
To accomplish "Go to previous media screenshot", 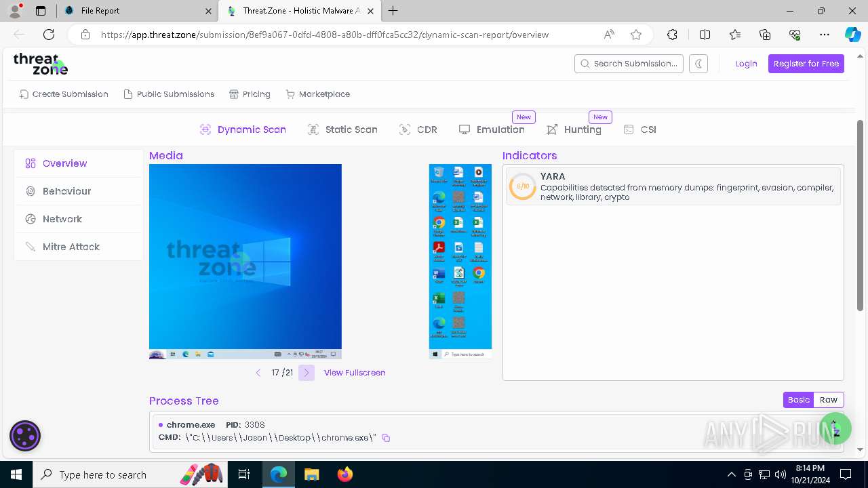I will tap(258, 373).
